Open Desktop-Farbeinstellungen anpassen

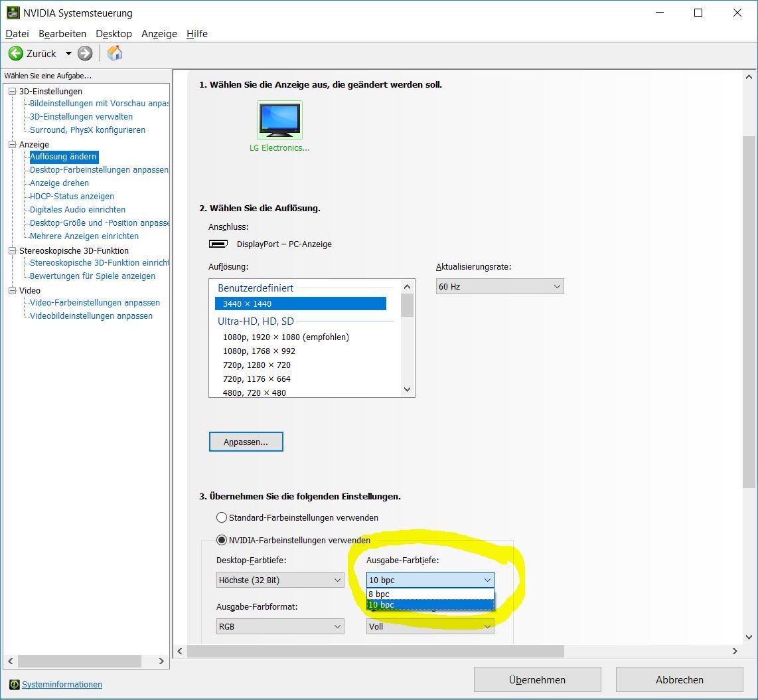pos(99,170)
